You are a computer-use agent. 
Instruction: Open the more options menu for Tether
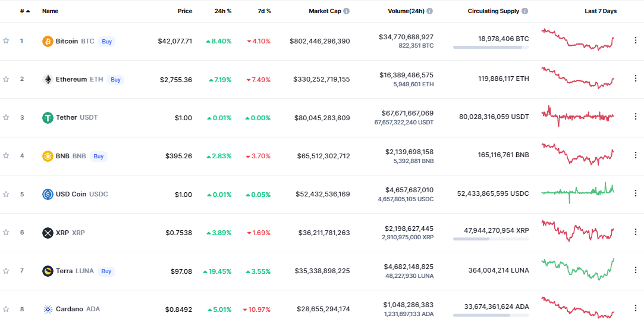636,117
